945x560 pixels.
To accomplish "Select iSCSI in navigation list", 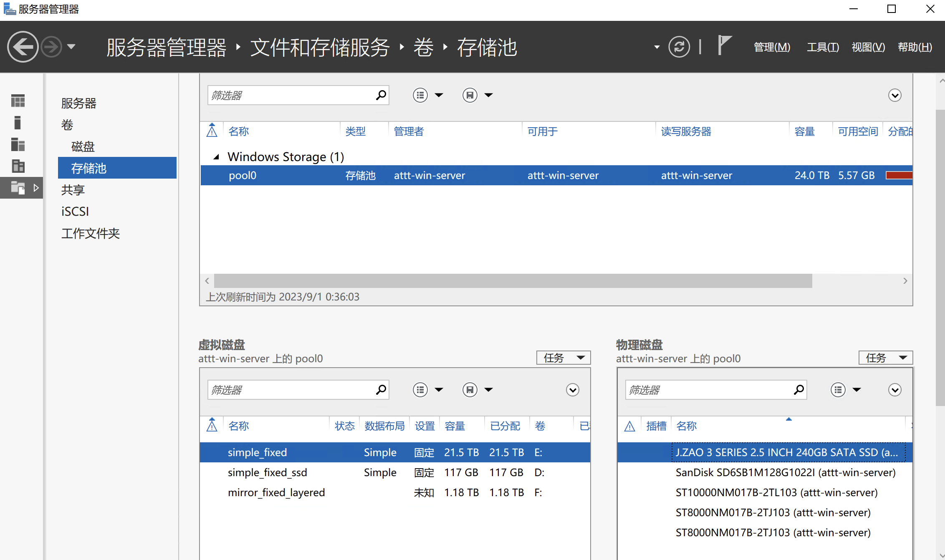I will (x=75, y=212).
